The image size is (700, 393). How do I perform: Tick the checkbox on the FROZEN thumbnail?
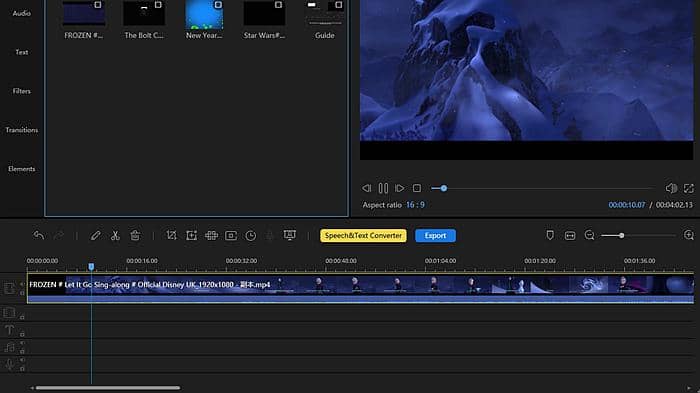(98, 5)
